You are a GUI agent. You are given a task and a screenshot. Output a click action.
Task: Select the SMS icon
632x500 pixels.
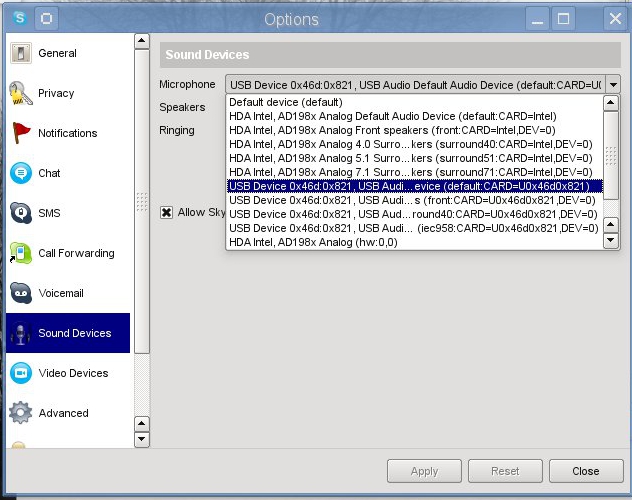[x=21, y=213]
